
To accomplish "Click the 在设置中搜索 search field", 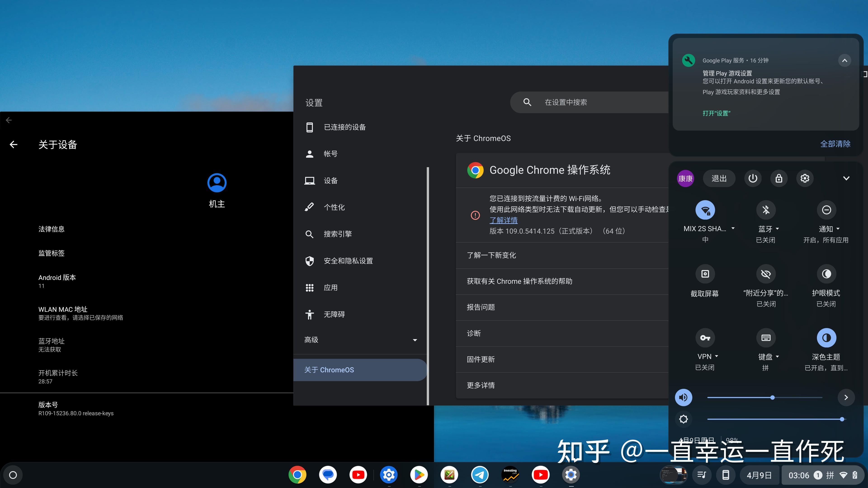I will [x=590, y=102].
